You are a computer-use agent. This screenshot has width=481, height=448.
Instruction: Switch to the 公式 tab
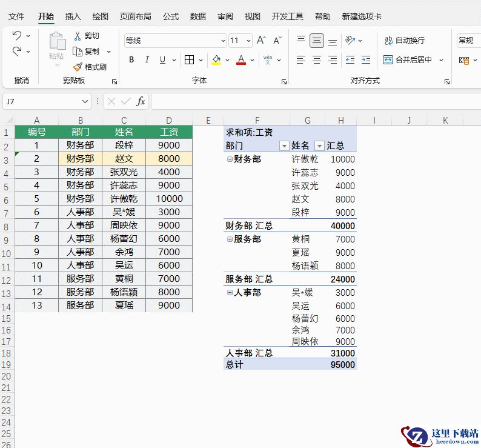tap(171, 16)
